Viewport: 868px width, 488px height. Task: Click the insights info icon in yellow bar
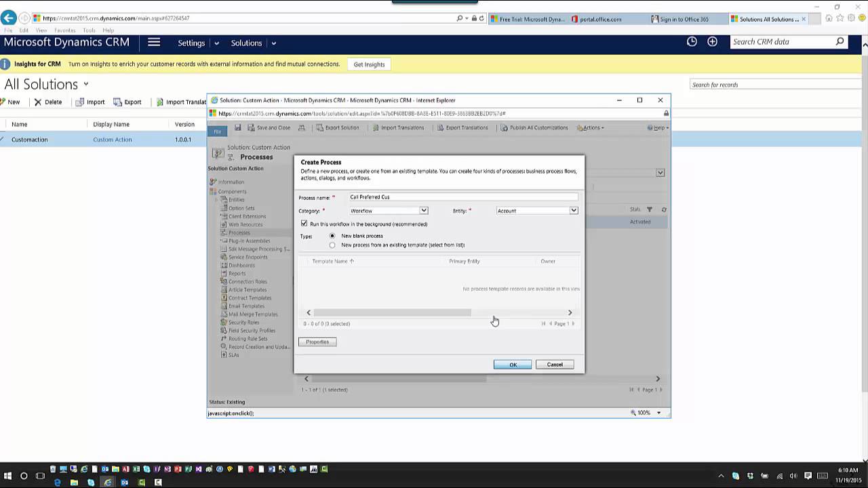5,64
